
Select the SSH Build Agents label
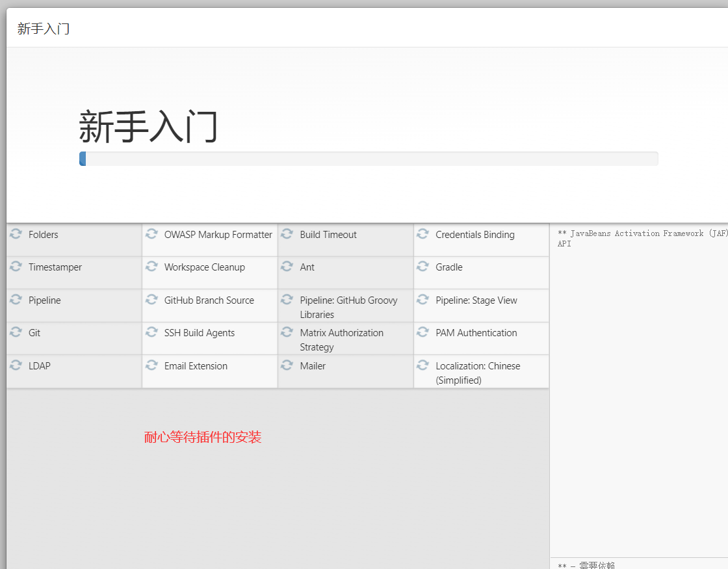point(199,332)
